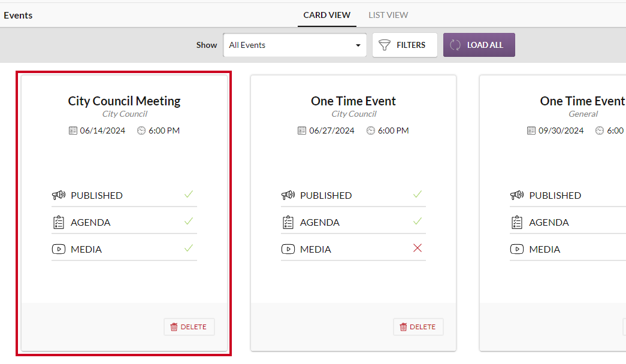626x364 pixels.
Task: Click the 09/30/2024 date text
Action: point(561,131)
